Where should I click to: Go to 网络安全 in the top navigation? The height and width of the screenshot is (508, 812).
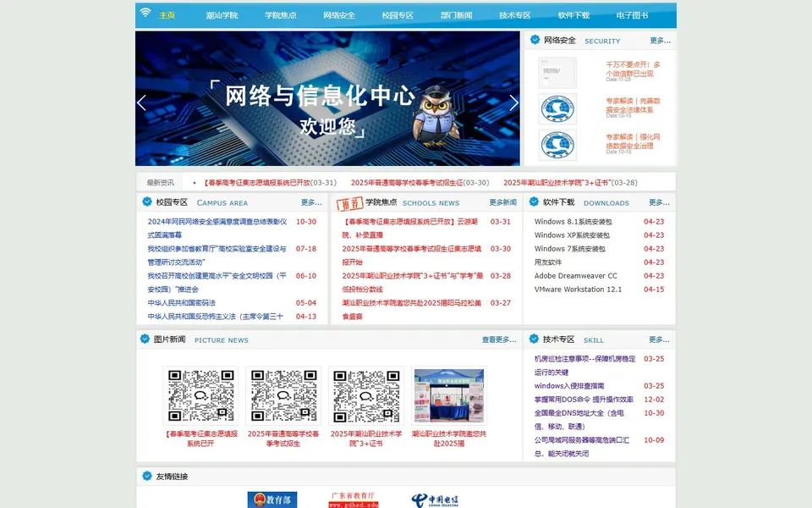pyautogui.click(x=339, y=15)
